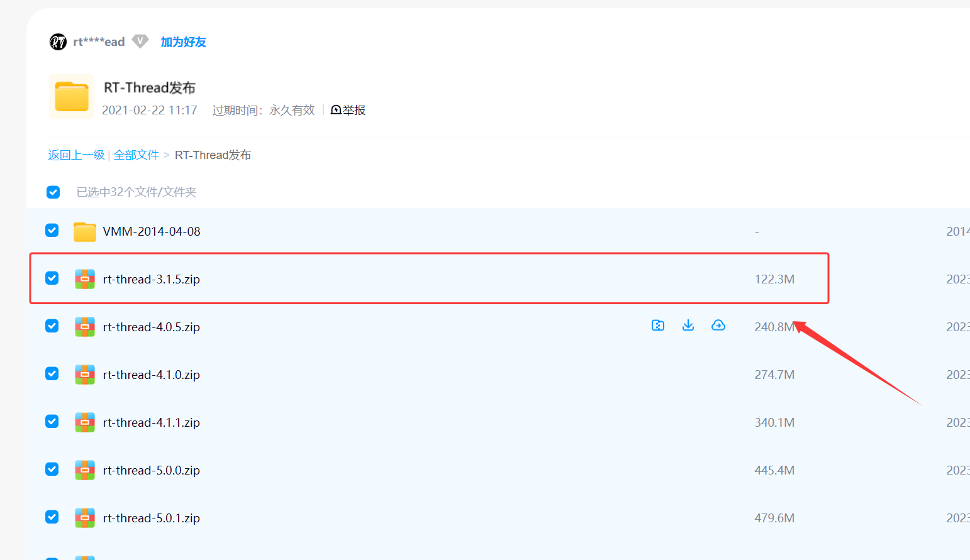The height and width of the screenshot is (560, 970).
Task: Save rt-thread-4.0.5.zip to cloud icon
Action: pos(718,326)
